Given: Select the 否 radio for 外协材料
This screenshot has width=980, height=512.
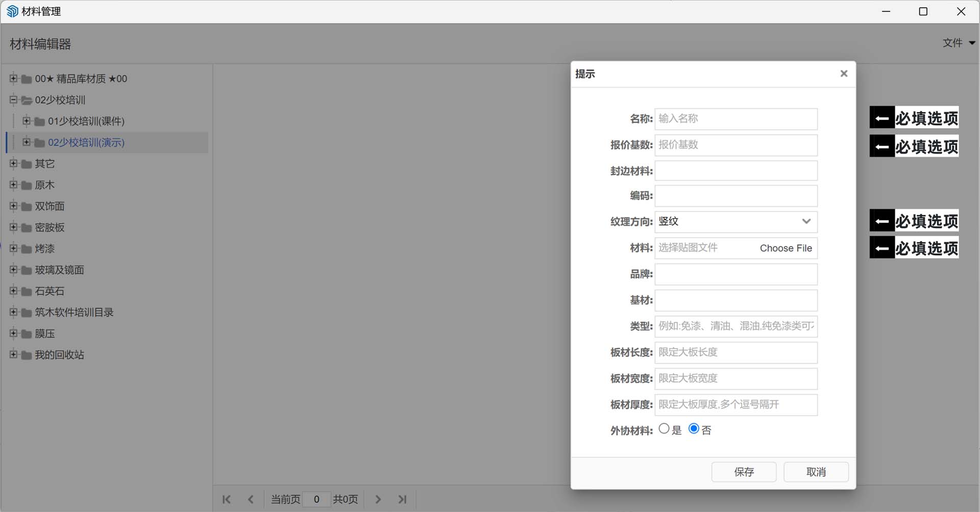Looking at the screenshot, I should (693, 428).
